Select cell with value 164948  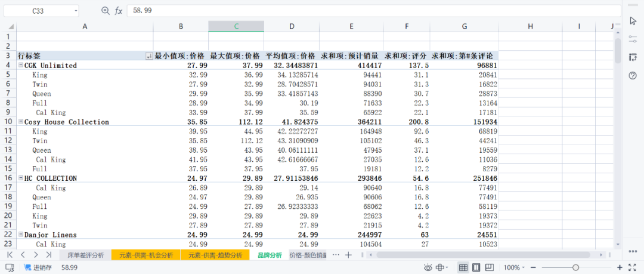point(351,131)
